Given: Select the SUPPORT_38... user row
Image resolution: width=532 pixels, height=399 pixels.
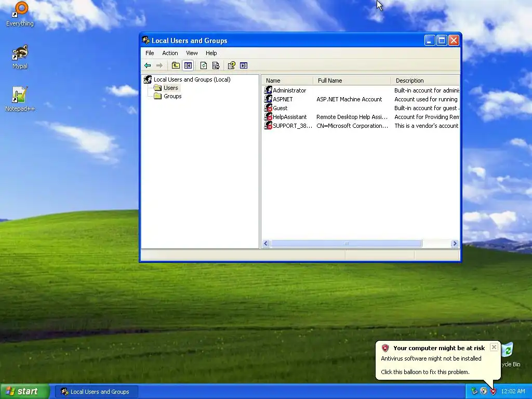Looking at the screenshot, I should [362, 126].
